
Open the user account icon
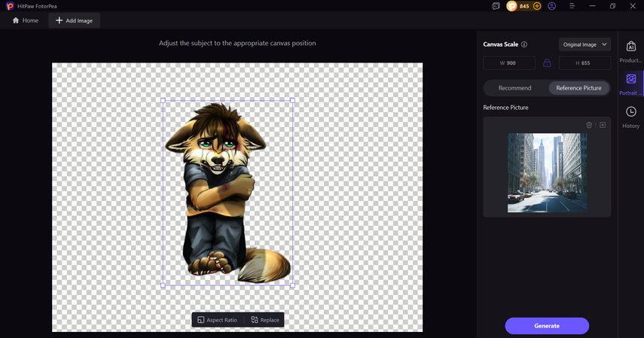pos(551,6)
